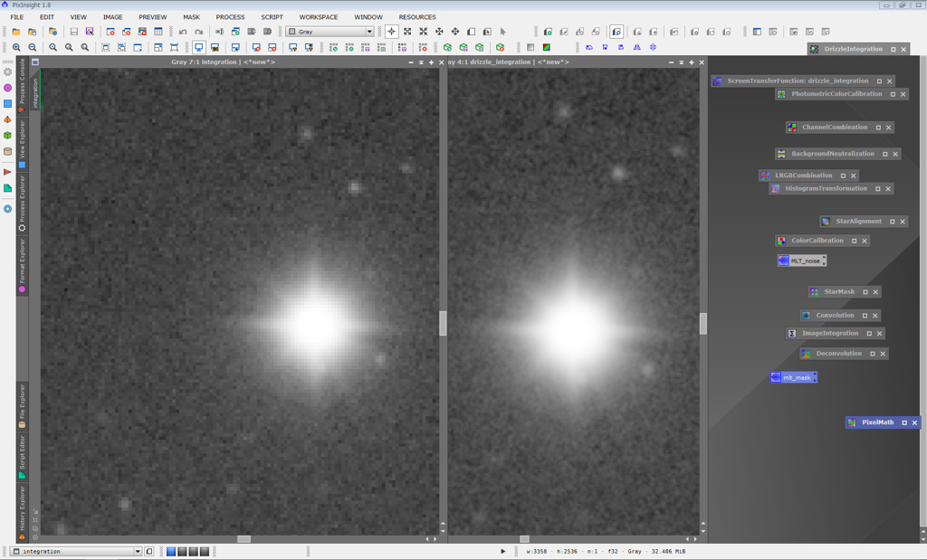Click the grayscale display mode icon

pos(530,47)
